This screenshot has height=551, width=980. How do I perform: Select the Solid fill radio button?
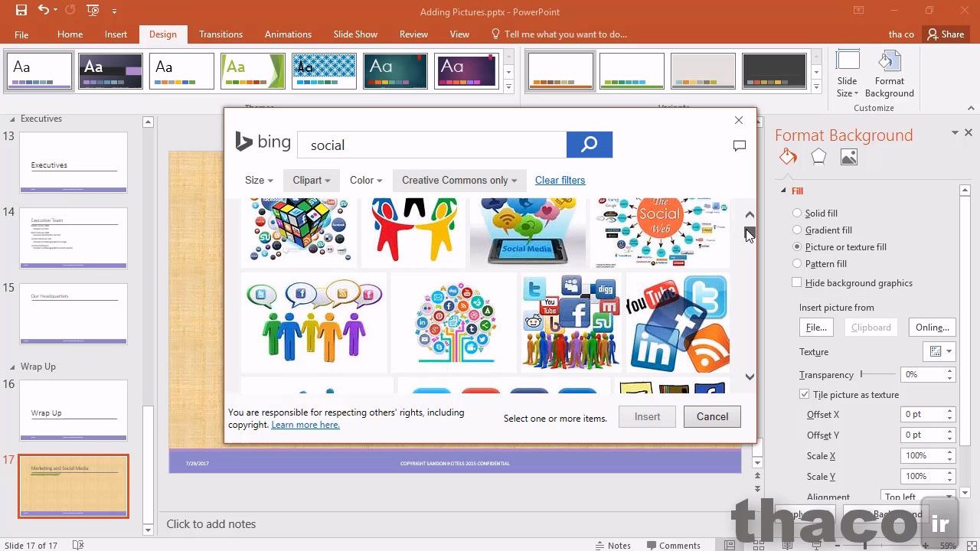797,213
